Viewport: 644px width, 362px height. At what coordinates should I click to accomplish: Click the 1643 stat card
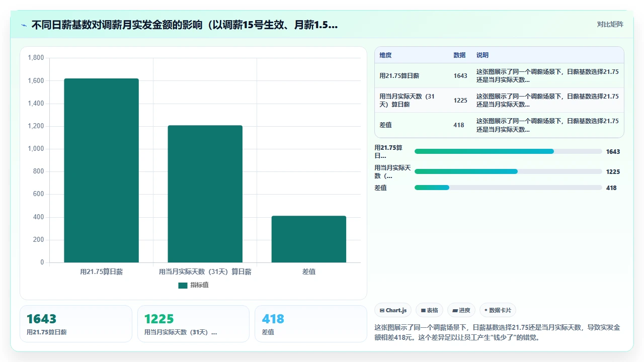click(x=76, y=324)
